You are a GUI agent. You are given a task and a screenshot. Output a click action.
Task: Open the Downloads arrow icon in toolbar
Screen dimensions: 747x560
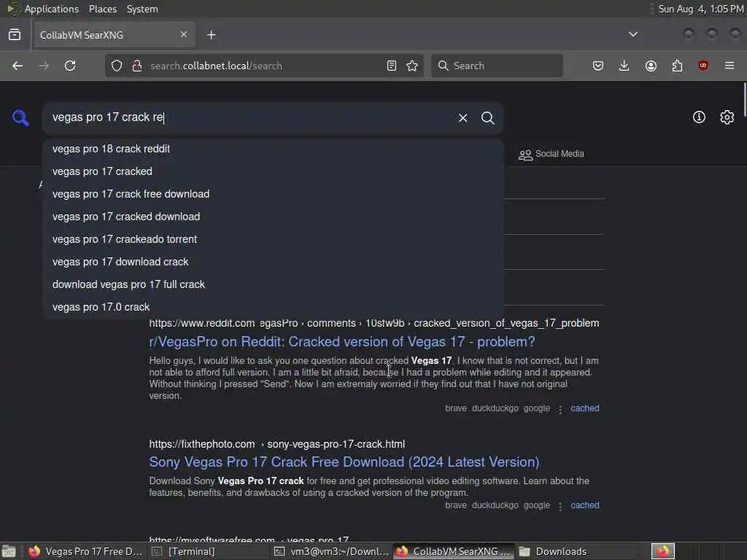[624, 66]
